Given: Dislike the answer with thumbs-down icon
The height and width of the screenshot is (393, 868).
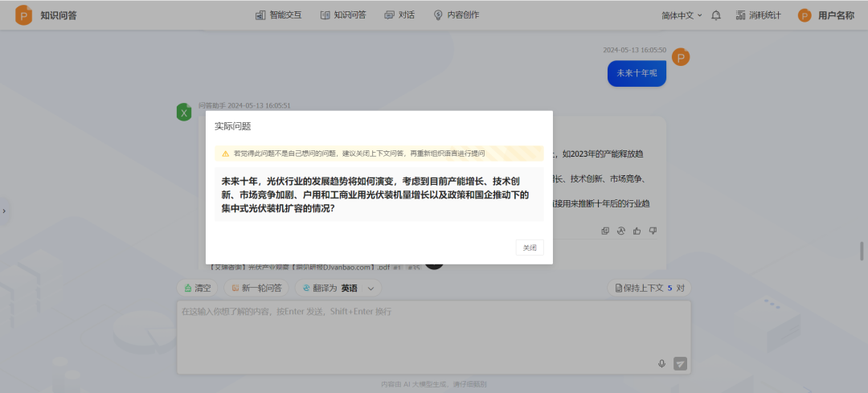Looking at the screenshot, I should [653, 231].
